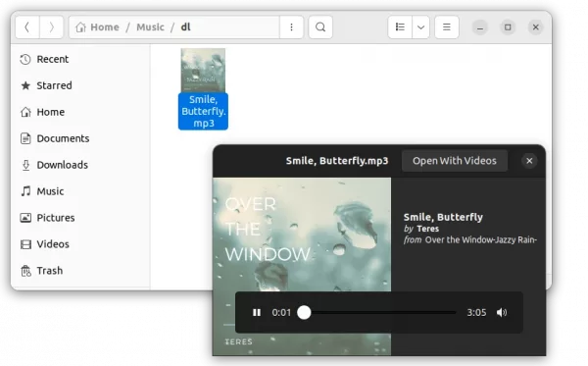This screenshot has height=366, width=588.
Task: Open file search with the magnifier icon
Action: (x=320, y=27)
